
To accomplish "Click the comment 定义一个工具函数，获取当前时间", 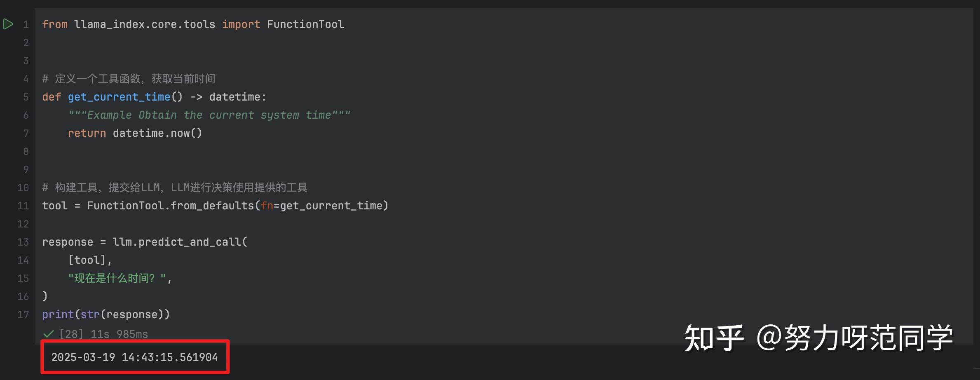I will coord(134,79).
